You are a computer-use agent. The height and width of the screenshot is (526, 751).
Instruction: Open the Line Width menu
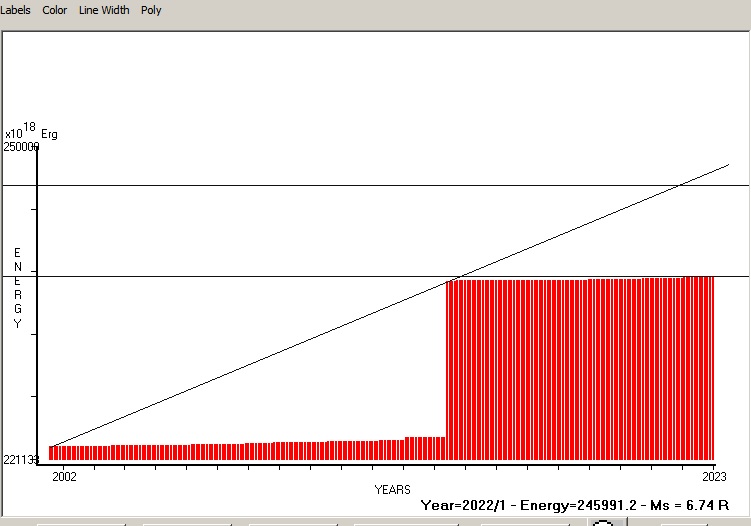tap(104, 10)
